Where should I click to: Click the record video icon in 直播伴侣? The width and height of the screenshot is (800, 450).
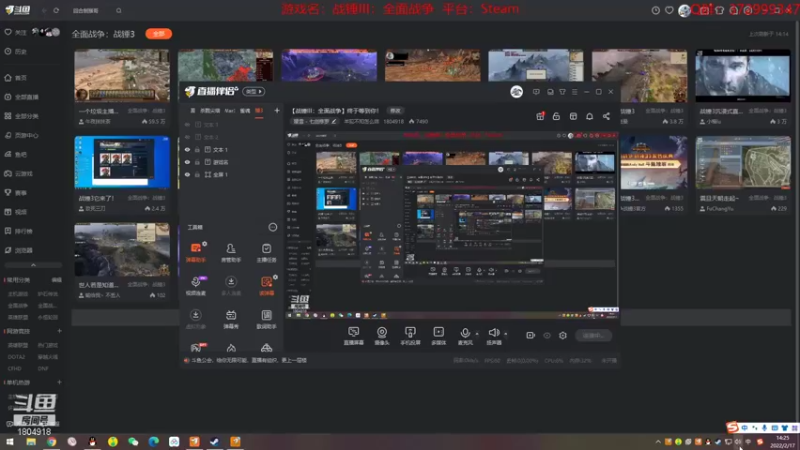tap(530, 335)
